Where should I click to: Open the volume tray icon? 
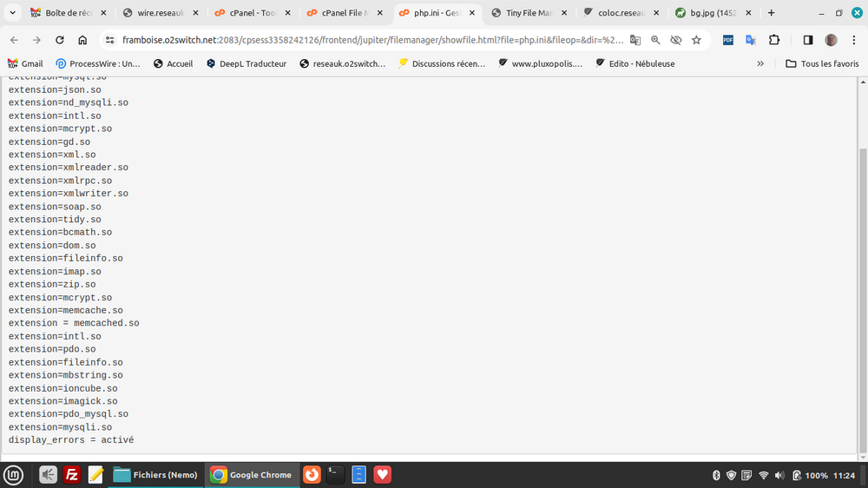[x=779, y=475]
